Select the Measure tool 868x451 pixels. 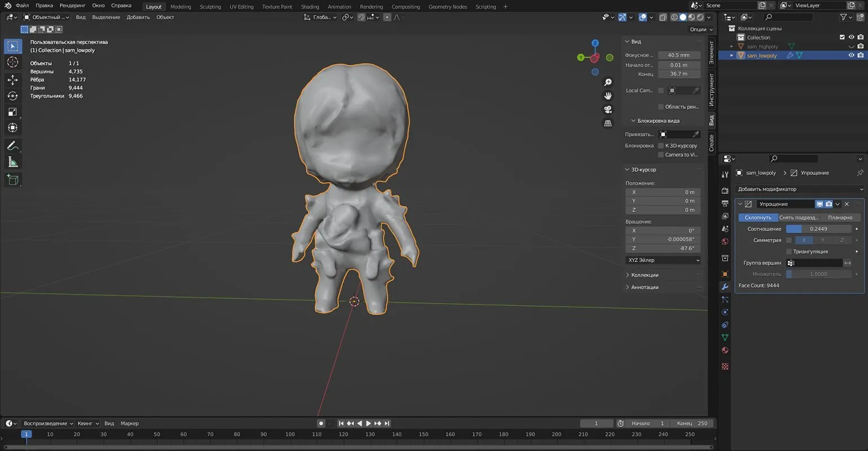click(x=12, y=162)
